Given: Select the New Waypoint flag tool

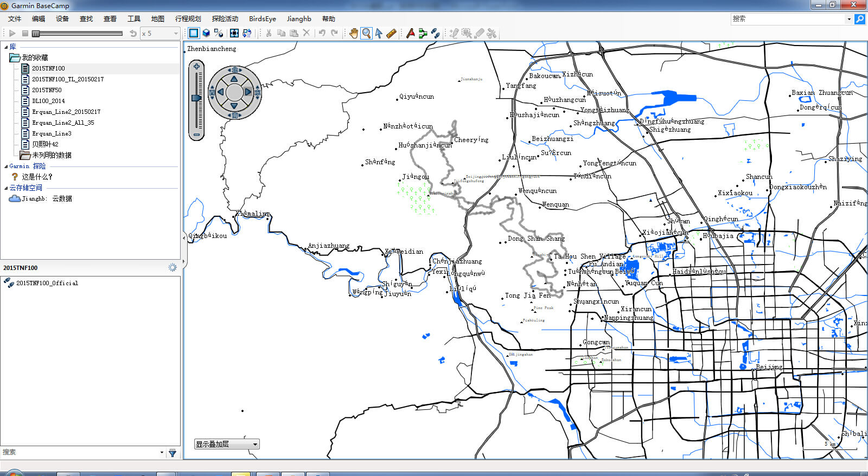Looking at the screenshot, I should point(410,33).
